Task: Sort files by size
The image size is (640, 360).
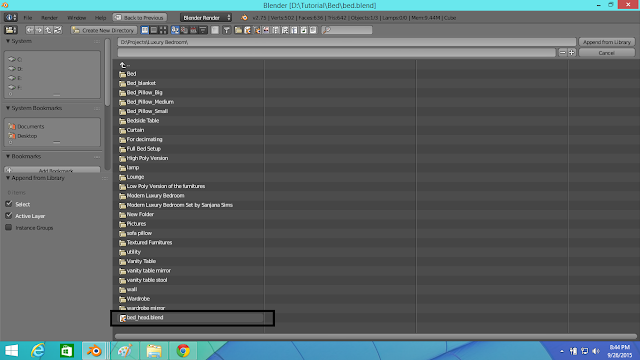Action: point(203,30)
